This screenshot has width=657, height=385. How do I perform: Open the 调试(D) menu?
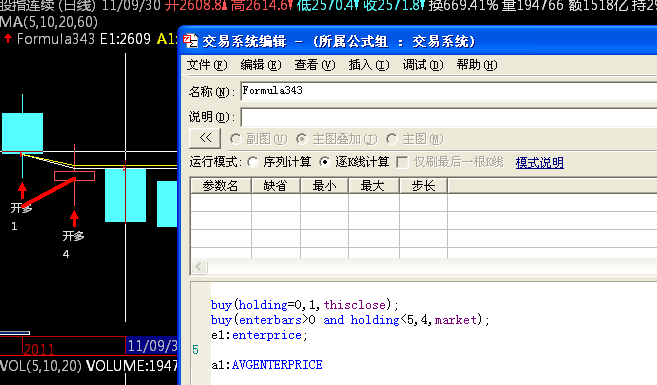[x=423, y=65]
